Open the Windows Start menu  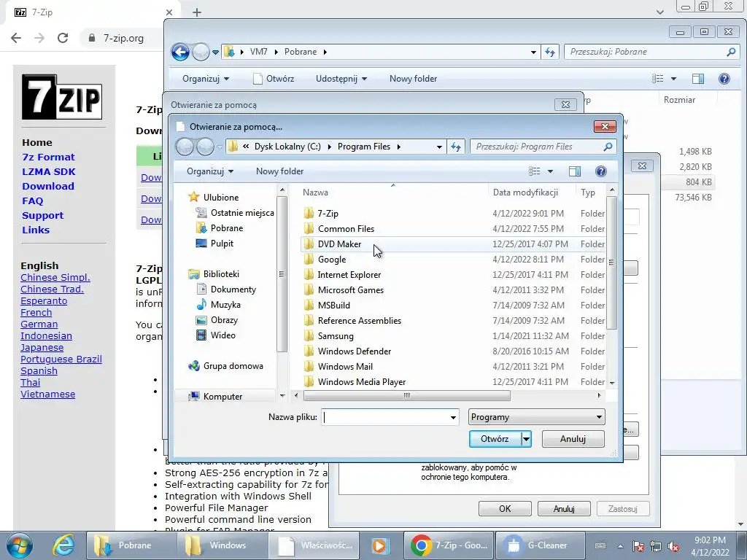point(20,545)
